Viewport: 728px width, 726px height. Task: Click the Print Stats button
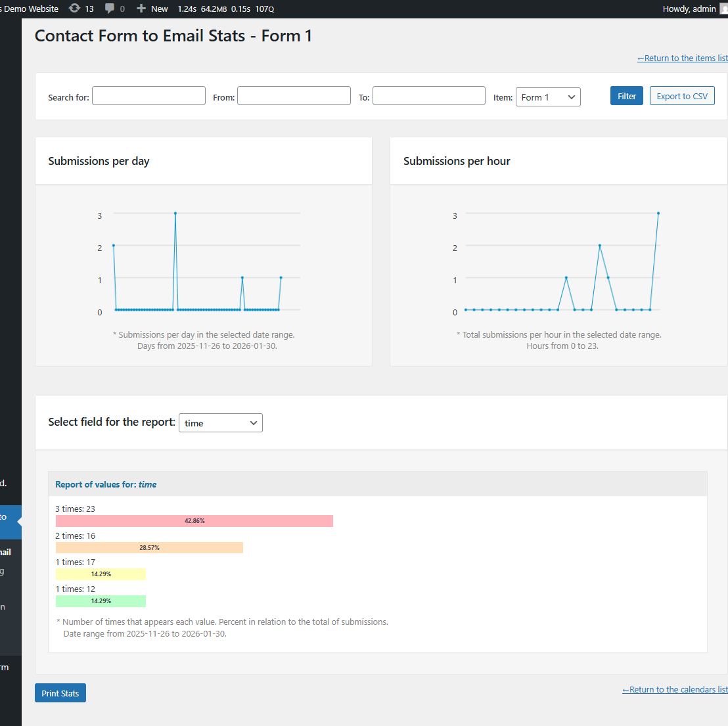[x=60, y=693]
